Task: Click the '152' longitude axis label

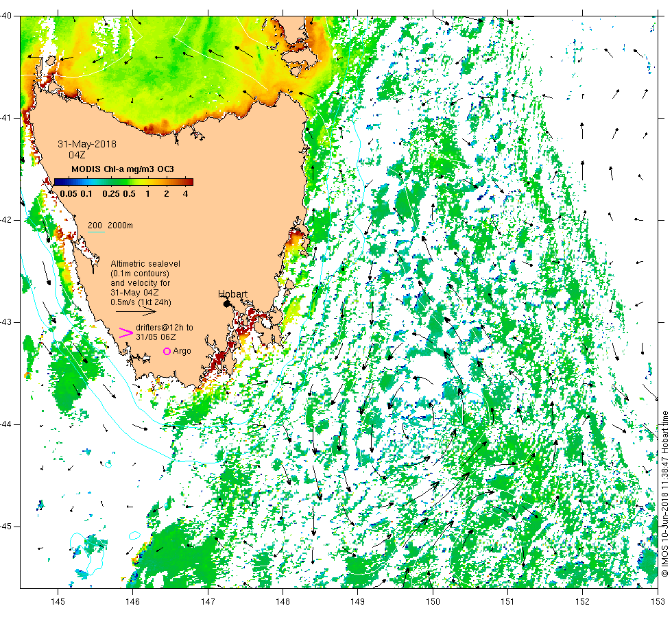Action: [x=582, y=602]
